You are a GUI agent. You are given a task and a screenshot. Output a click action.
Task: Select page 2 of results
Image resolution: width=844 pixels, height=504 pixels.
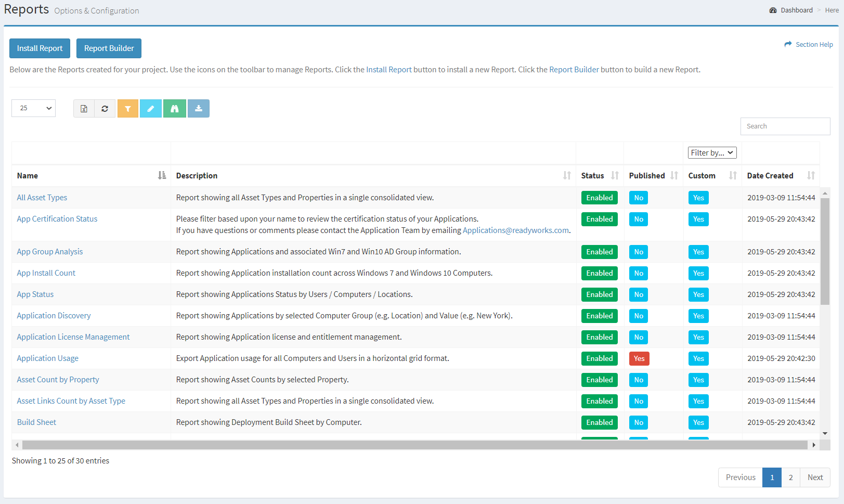[x=790, y=477]
